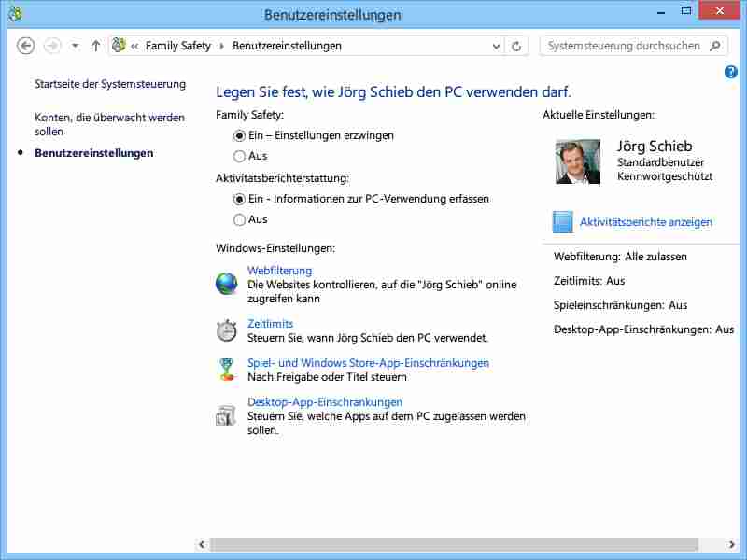
Task: Click the search magnifier icon
Action: (714, 46)
